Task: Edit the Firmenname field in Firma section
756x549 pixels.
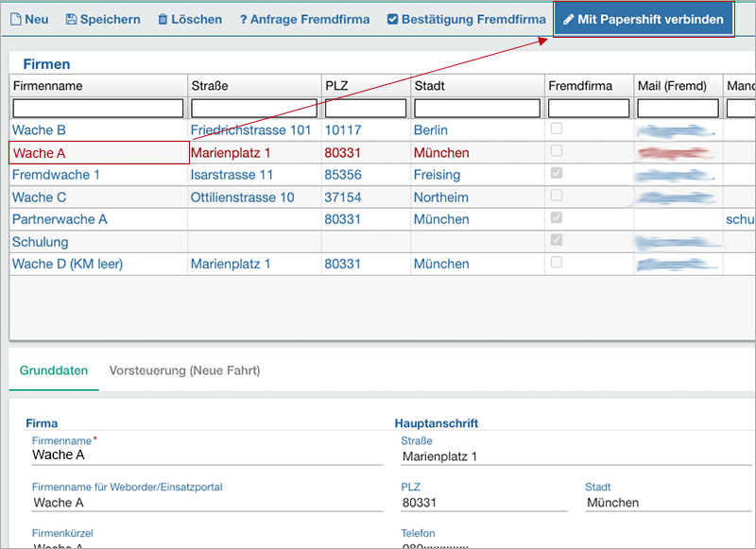Action: pyautogui.click(x=207, y=455)
